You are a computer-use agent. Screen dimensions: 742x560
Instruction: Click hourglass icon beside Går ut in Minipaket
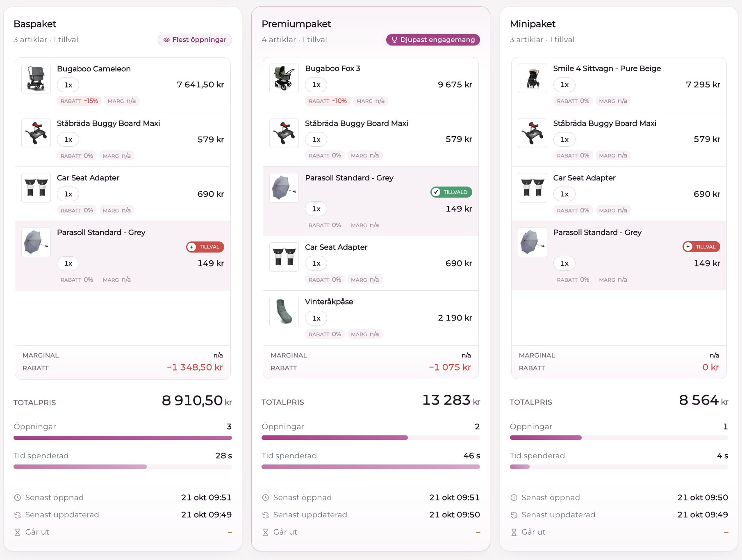pos(514,532)
